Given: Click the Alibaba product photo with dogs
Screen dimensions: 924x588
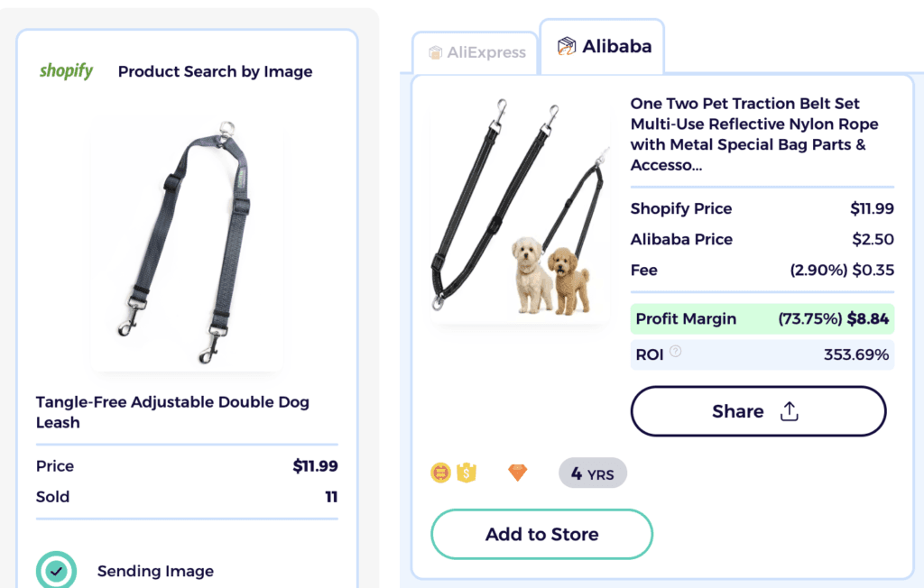Looking at the screenshot, I should [521, 206].
